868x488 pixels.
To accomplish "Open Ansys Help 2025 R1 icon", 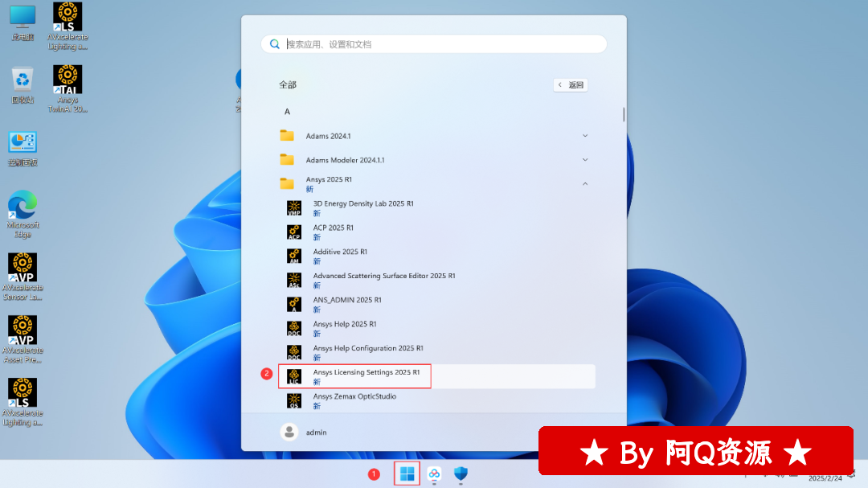I will [x=294, y=329].
